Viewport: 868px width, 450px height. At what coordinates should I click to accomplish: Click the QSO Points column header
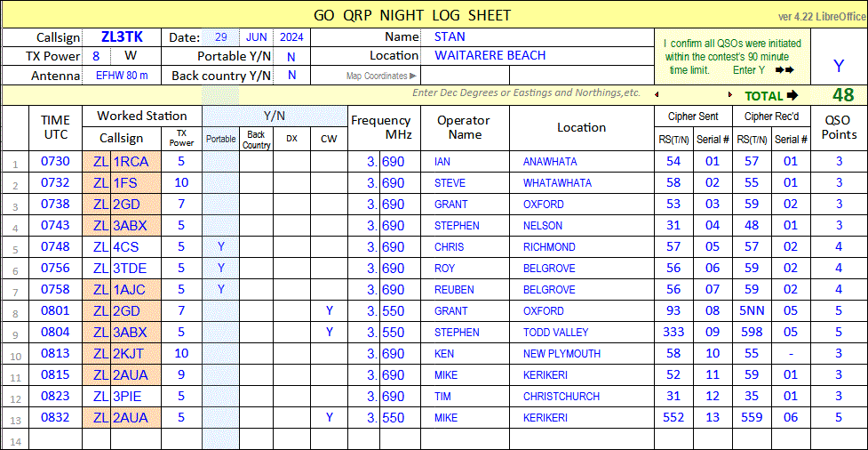coord(839,127)
